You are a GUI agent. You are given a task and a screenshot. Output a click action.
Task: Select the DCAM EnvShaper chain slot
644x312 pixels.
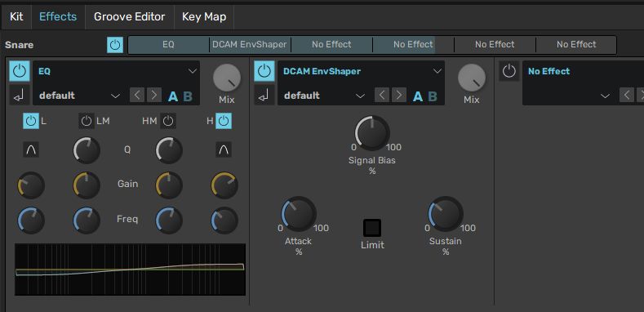[250, 44]
